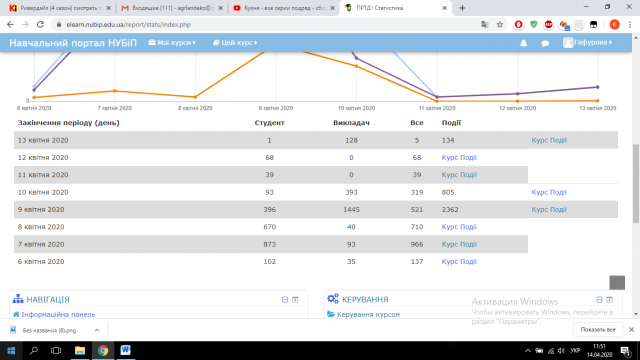Close the ПРТД: Статистика tab
640x360 pixels.
pyautogui.click(x=444, y=8)
